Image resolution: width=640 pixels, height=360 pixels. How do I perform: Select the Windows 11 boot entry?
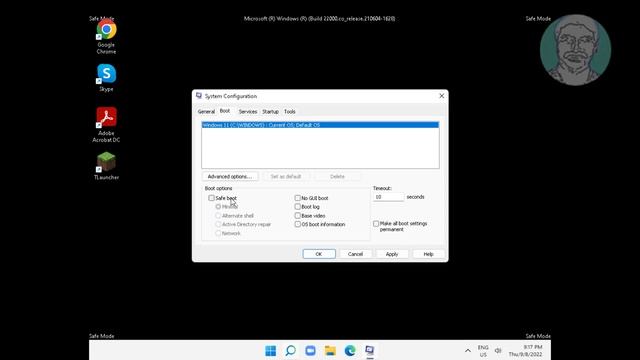pos(320,125)
